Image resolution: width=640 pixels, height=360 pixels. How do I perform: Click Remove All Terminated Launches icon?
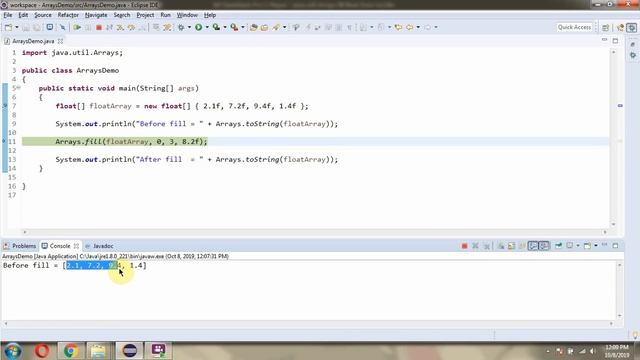(487, 246)
